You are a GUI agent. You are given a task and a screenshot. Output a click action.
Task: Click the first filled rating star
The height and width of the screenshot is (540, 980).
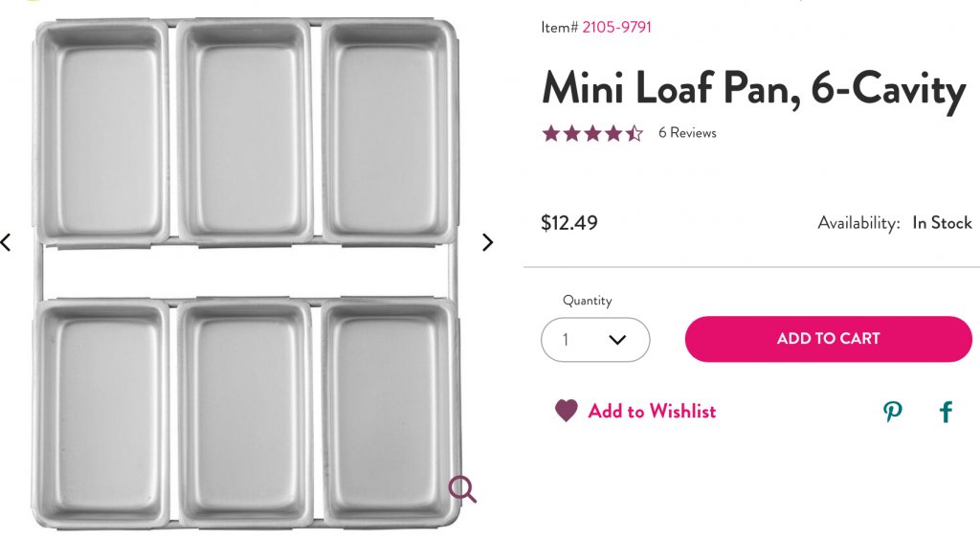[550, 133]
